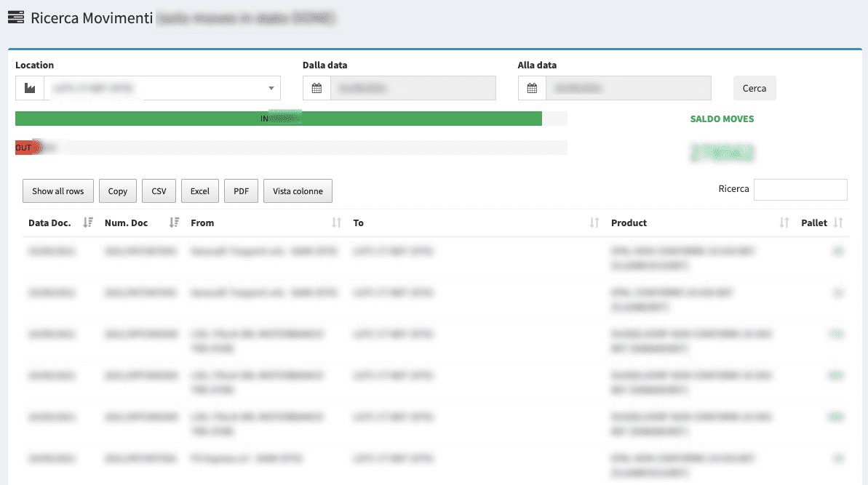The width and height of the screenshot is (868, 485).
Task: Sort by To column arrows
Action: click(x=594, y=223)
